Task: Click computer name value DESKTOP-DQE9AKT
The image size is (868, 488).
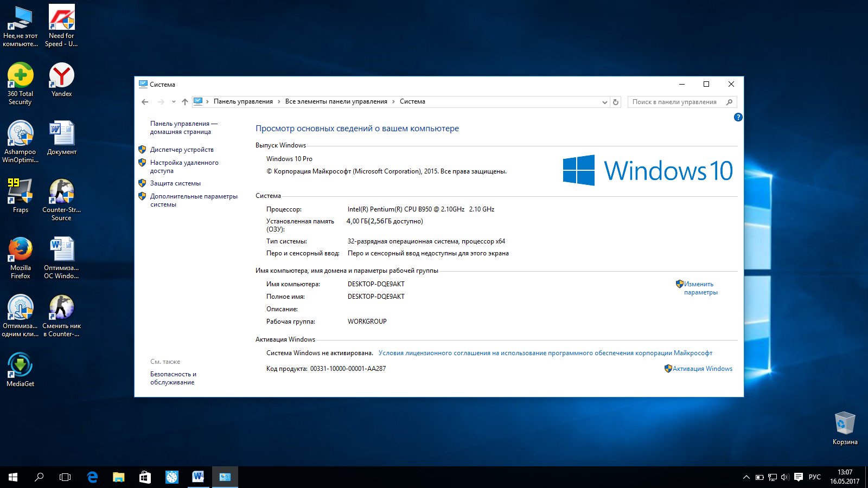Action: coord(376,284)
